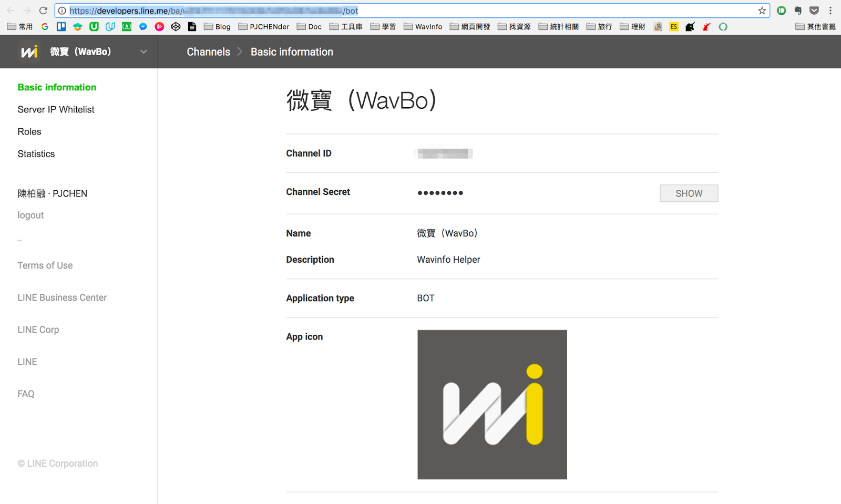Reveal Channel Secret with SHOW button
The image size is (841, 504).
click(689, 193)
